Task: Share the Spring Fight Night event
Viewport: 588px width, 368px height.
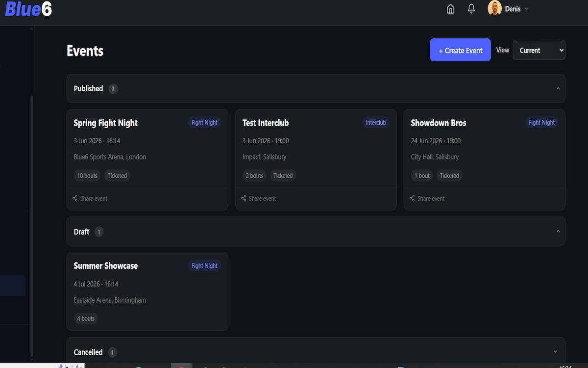Action: pos(90,198)
